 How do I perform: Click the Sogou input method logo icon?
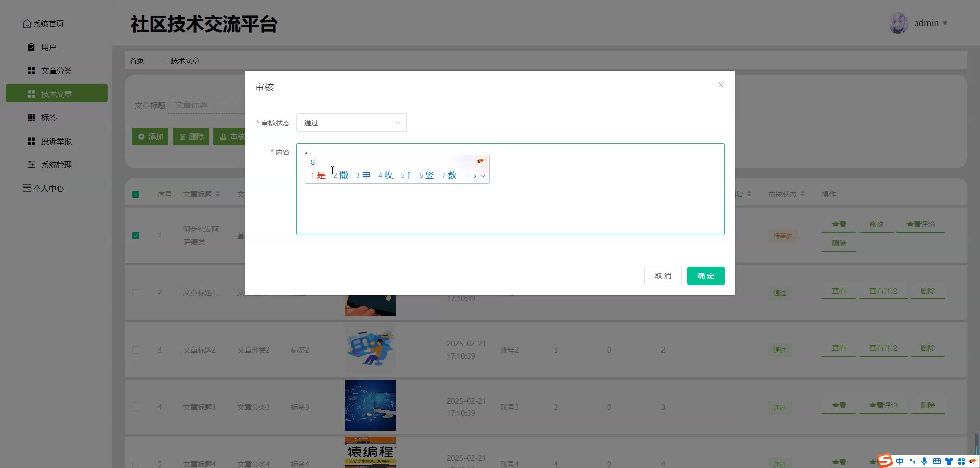[885, 461]
